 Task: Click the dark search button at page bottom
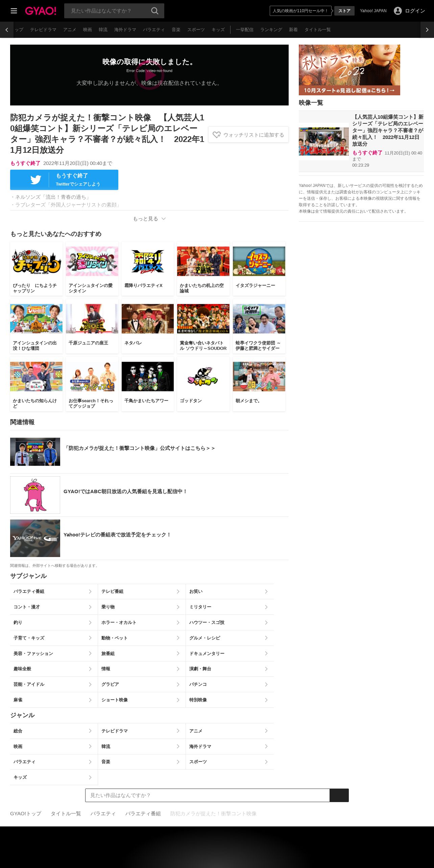(339, 795)
